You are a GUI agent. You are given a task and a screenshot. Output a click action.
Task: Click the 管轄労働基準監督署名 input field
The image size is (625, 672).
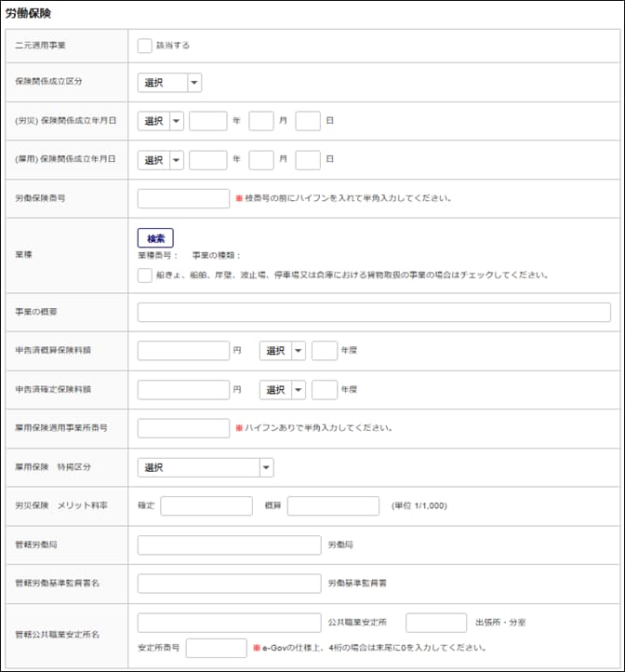[x=229, y=583]
